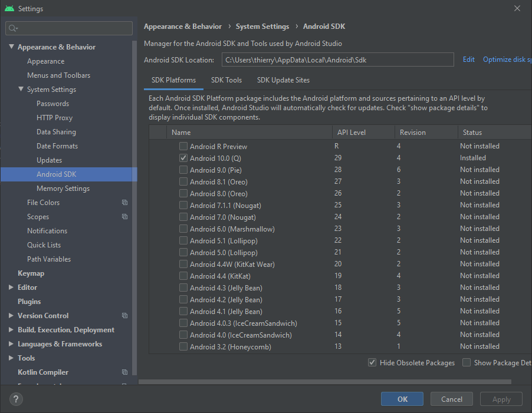Expand the Build, Execution, Deployment section
Image resolution: width=532 pixels, height=413 pixels.
pos(11,330)
